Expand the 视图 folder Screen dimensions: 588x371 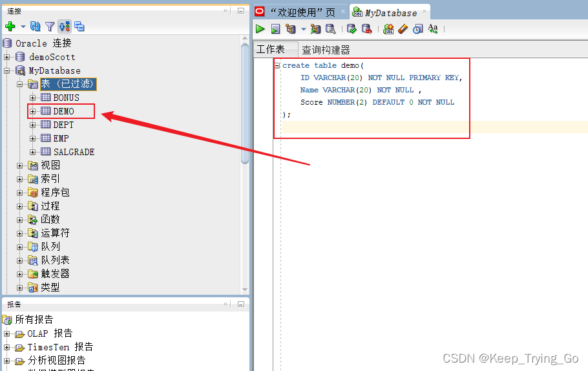pos(20,165)
